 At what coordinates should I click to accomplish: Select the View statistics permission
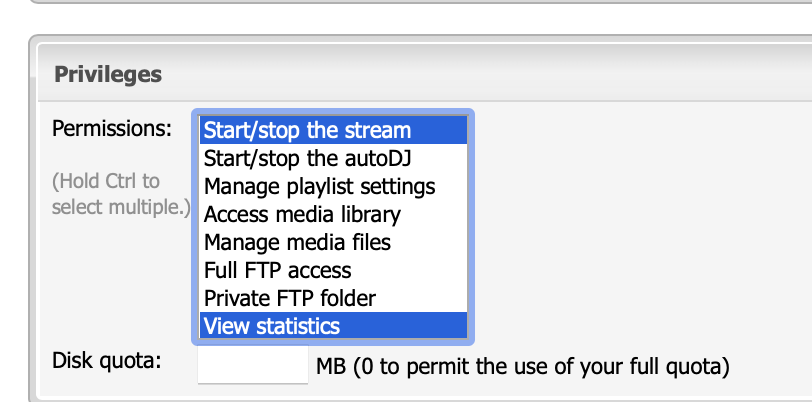point(271,326)
